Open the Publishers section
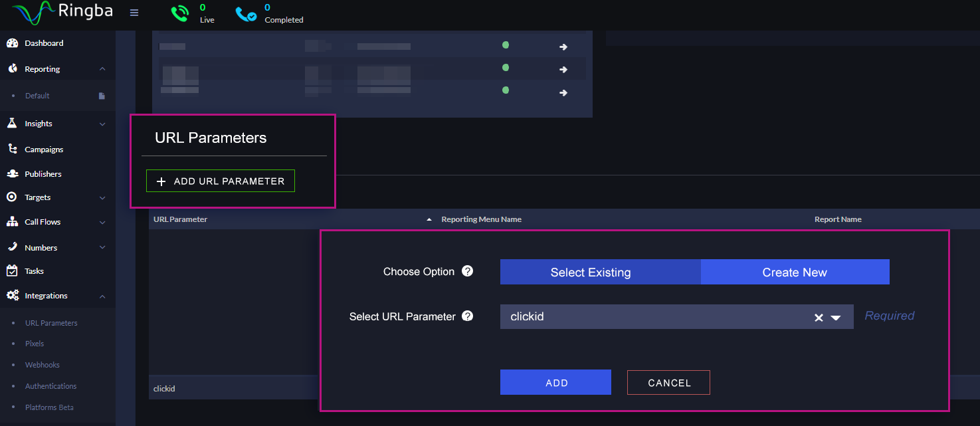Viewport: 980px width, 426px height. point(43,174)
